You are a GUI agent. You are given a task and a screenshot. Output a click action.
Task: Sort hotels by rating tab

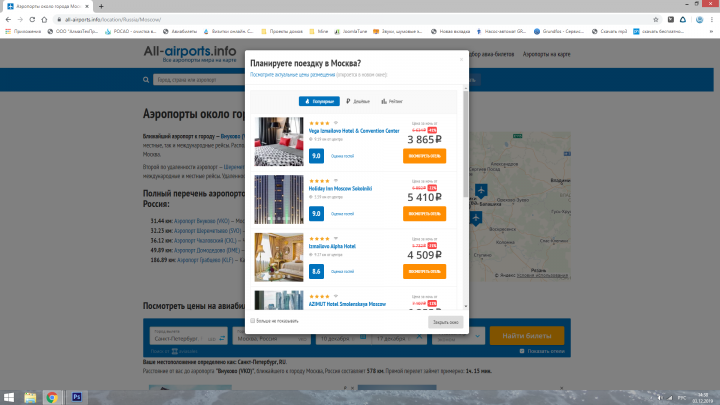pyautogui.click(x=392, y=101)
